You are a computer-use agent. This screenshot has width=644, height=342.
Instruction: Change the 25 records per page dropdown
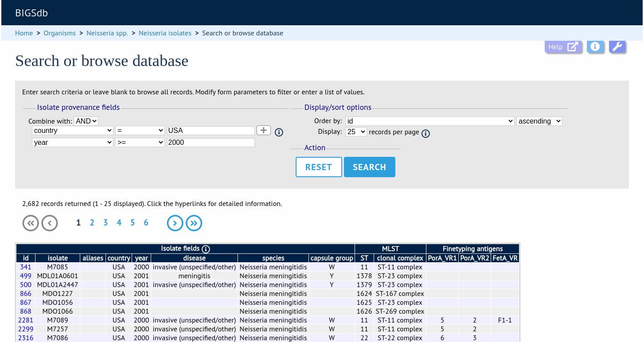pos(356,132)
